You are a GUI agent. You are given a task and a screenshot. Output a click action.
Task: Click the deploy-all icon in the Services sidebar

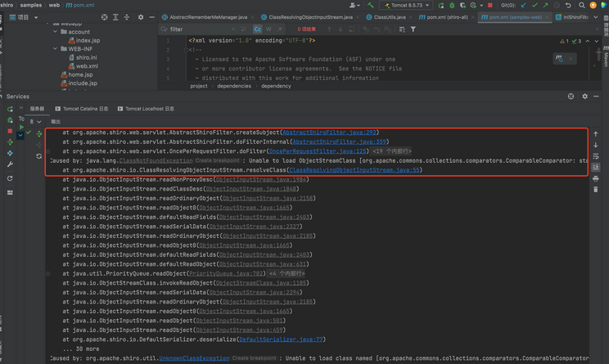coord(10,142)
